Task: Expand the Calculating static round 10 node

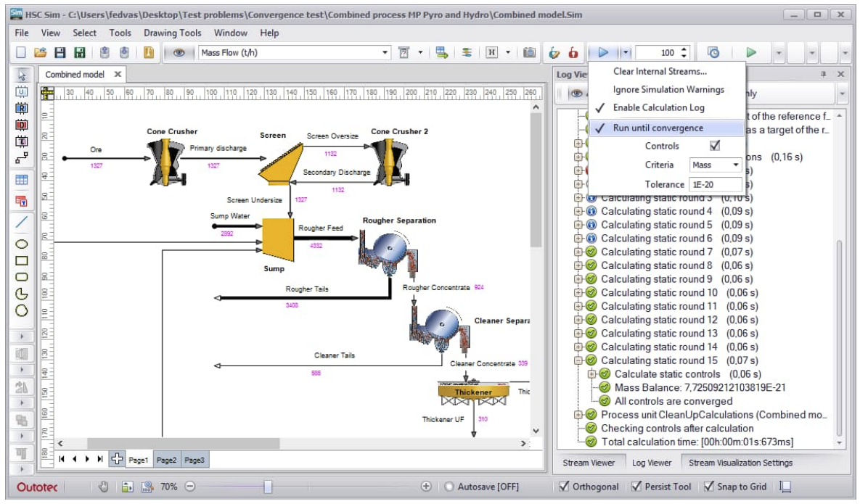Action: click(578, 292)
